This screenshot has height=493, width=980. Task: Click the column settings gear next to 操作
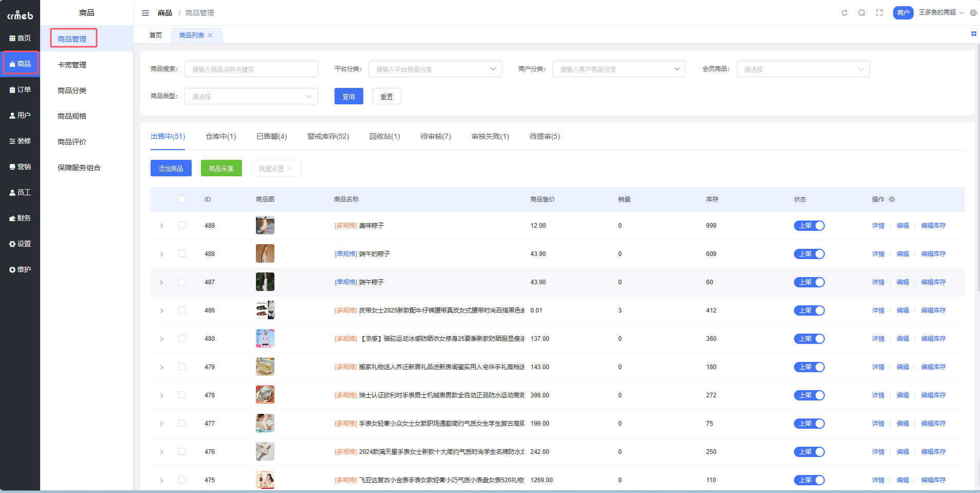point(892,199)
